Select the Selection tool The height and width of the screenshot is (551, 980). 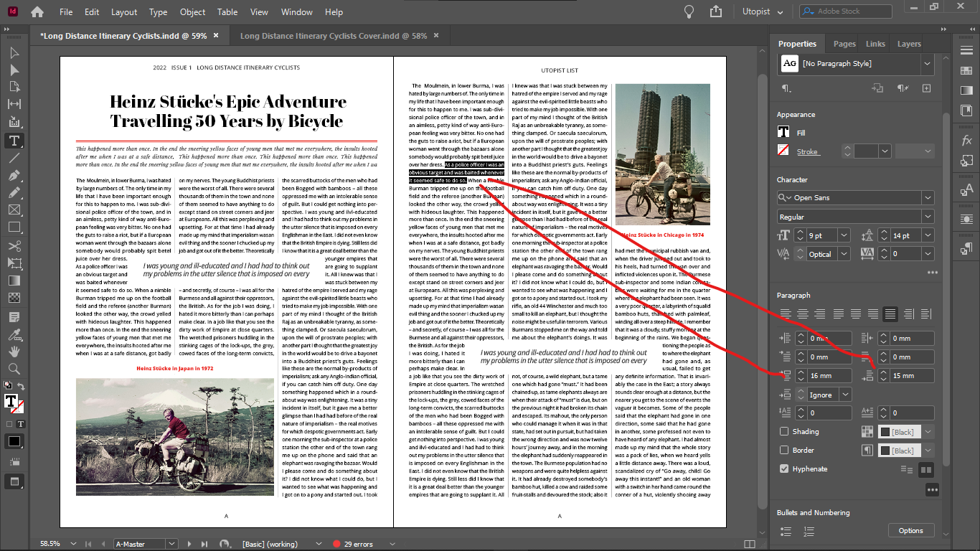pos(14,51)
